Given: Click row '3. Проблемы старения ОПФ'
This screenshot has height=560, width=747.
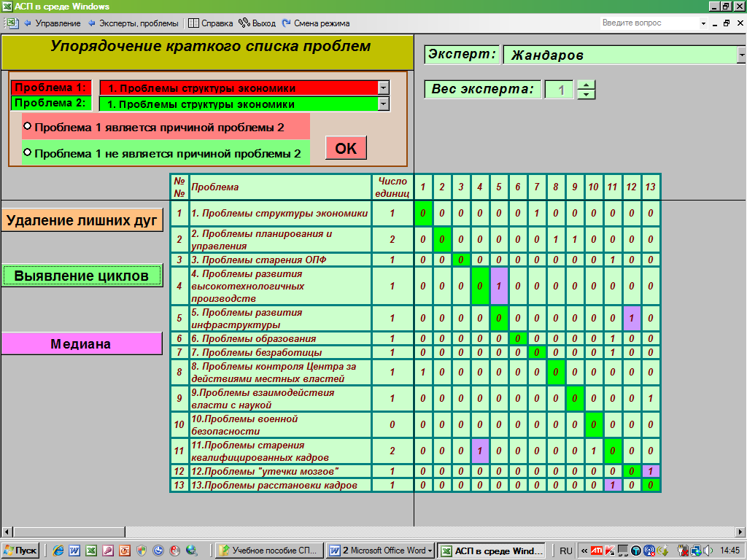Looking at the screenshot, I should 279,260.
